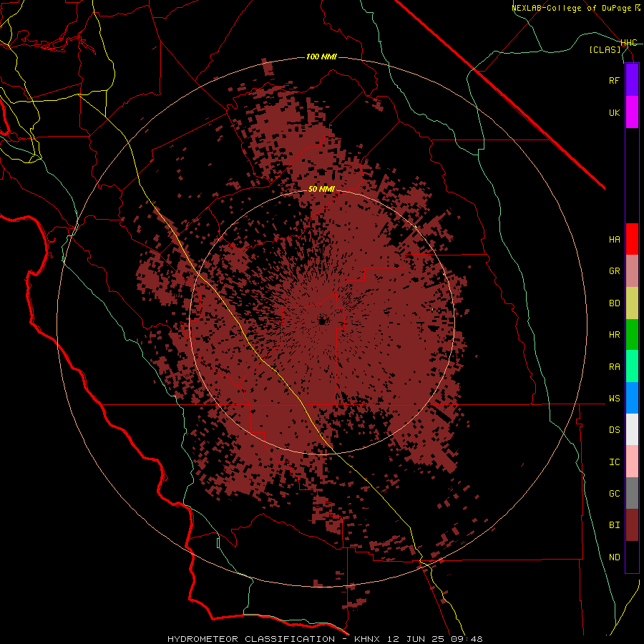Click the HA legend label
Screen dimensions: 644x644
tap(614, 240)
